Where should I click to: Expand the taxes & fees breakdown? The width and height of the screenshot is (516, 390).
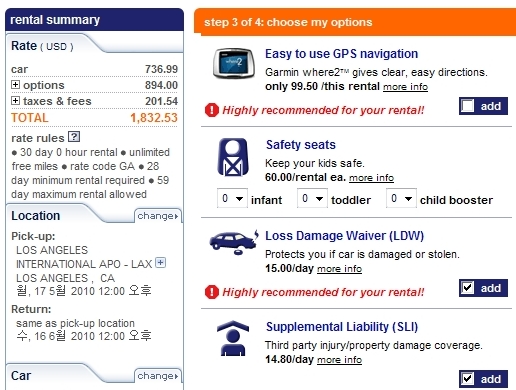(15, 100)
